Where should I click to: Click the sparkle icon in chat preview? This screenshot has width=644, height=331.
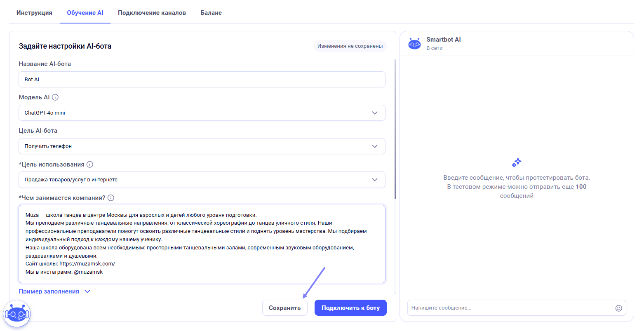tap(517, 162)
